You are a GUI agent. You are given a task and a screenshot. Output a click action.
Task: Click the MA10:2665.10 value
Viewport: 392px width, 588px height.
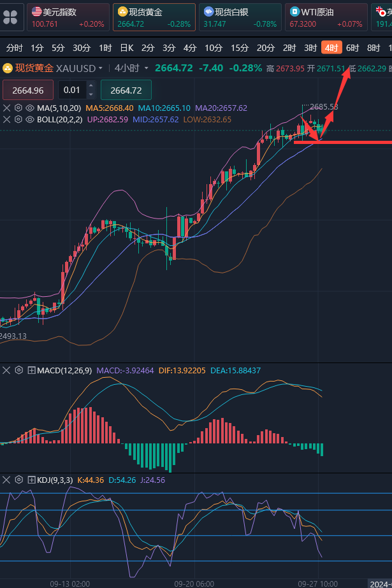pos(164,108)
